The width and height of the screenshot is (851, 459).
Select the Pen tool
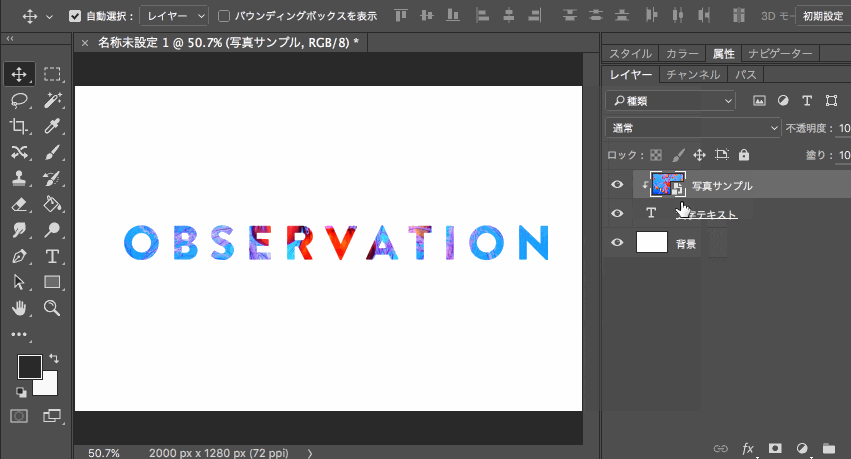click(19, 256)
